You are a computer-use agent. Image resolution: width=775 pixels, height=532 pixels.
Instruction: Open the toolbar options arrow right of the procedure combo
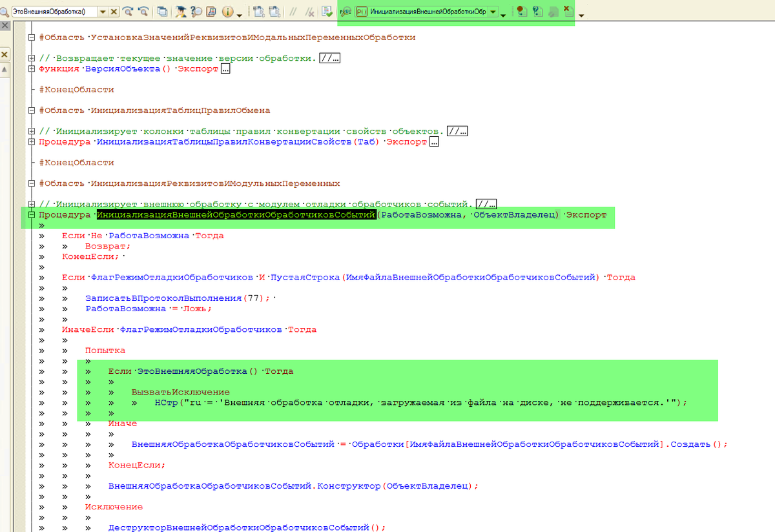point(503,14)
